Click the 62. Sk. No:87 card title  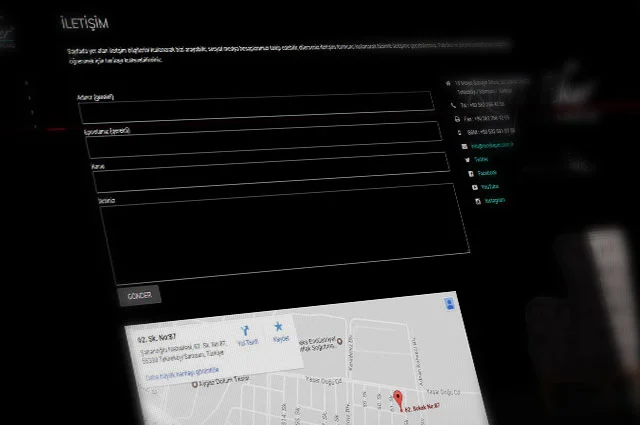pyautogui.click(x=157, y=338)
